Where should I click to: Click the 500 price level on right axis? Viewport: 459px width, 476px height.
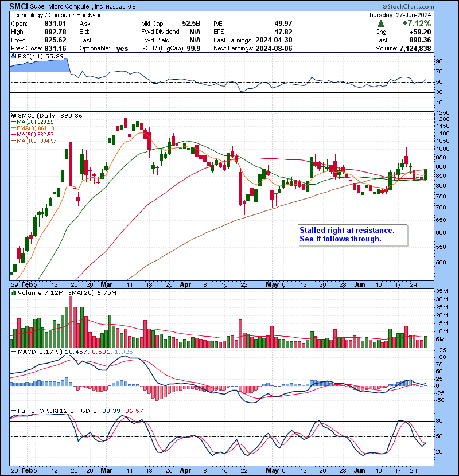pos(441,262)
